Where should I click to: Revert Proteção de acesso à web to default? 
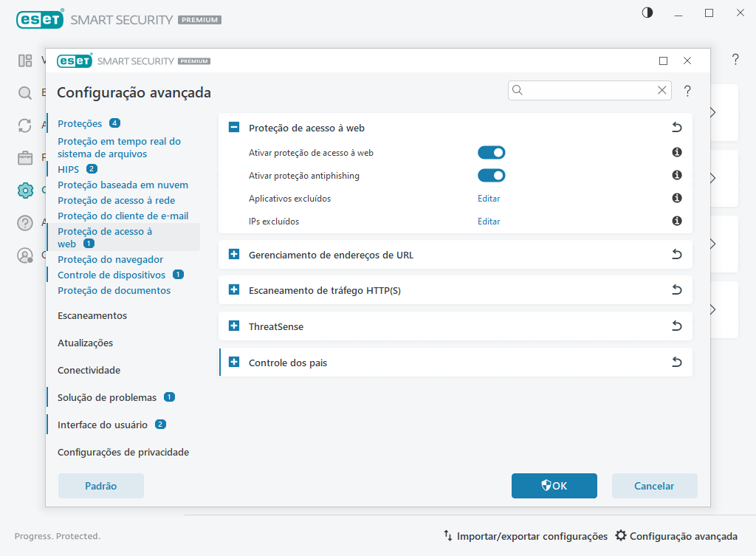point(676,126)
